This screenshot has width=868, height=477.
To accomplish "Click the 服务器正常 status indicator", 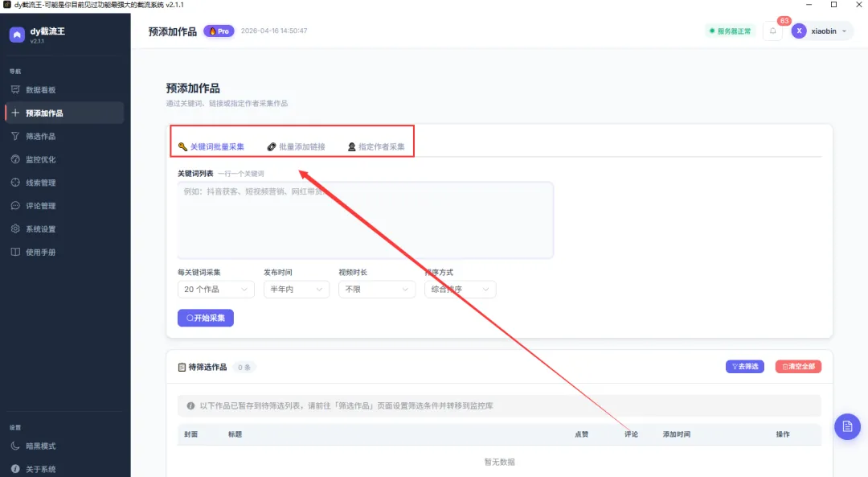I will click(x=730, y=31).
